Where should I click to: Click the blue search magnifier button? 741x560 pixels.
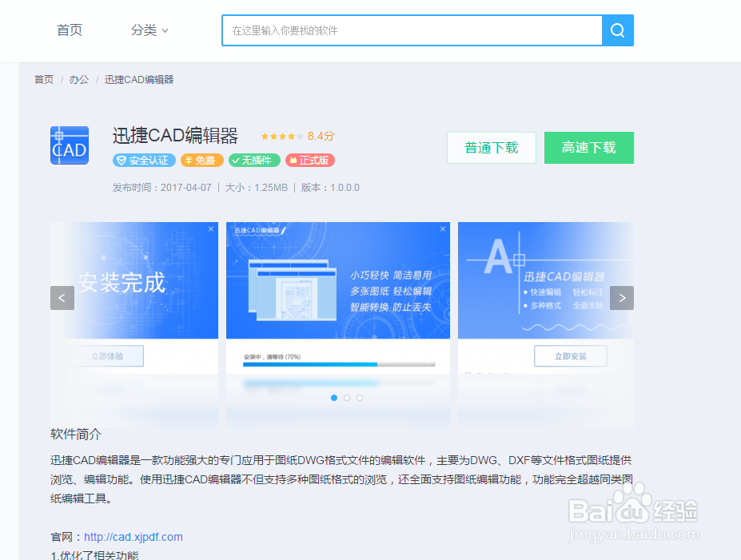pyautogui.click(x=618, y=30)
